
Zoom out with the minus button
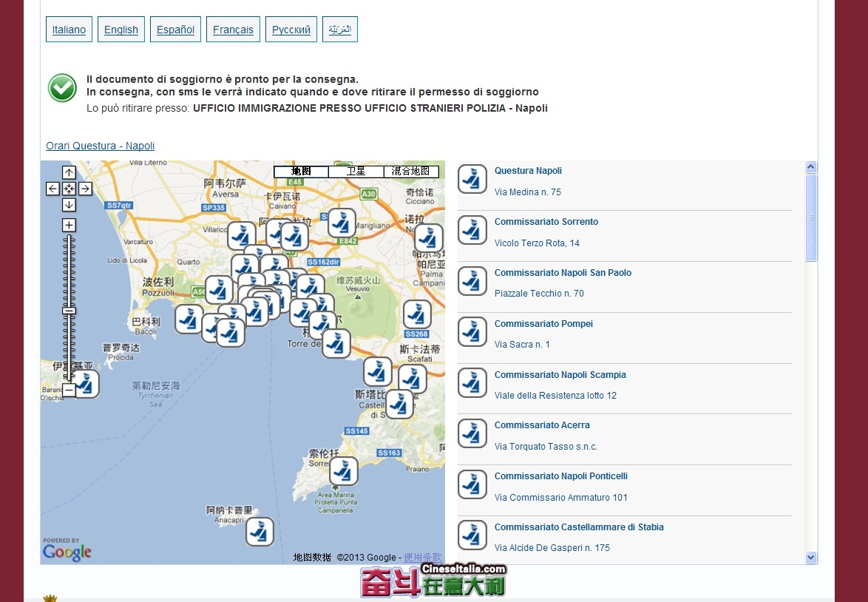pyautogui.click(x=69, y=390)
